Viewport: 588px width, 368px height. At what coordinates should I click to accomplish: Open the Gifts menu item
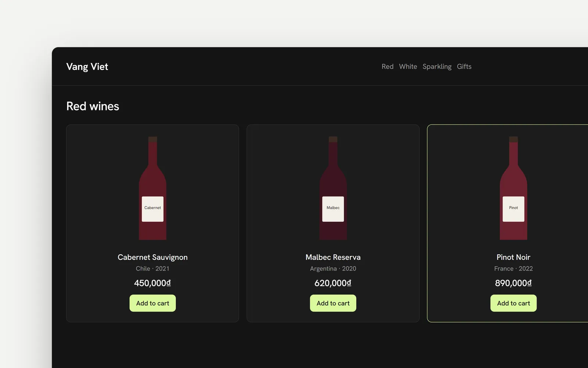click(464, 67)
